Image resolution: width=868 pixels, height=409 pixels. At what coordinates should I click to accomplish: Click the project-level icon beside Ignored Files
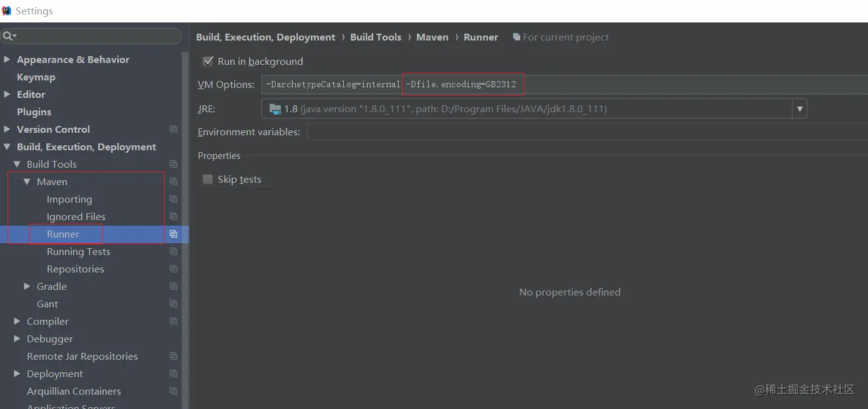point(173,216)
